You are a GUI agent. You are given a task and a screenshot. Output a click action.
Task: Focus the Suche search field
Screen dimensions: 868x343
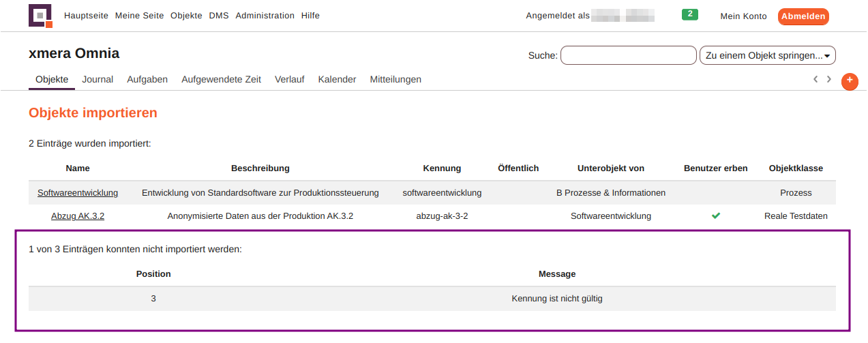click(x=628, y=56)
